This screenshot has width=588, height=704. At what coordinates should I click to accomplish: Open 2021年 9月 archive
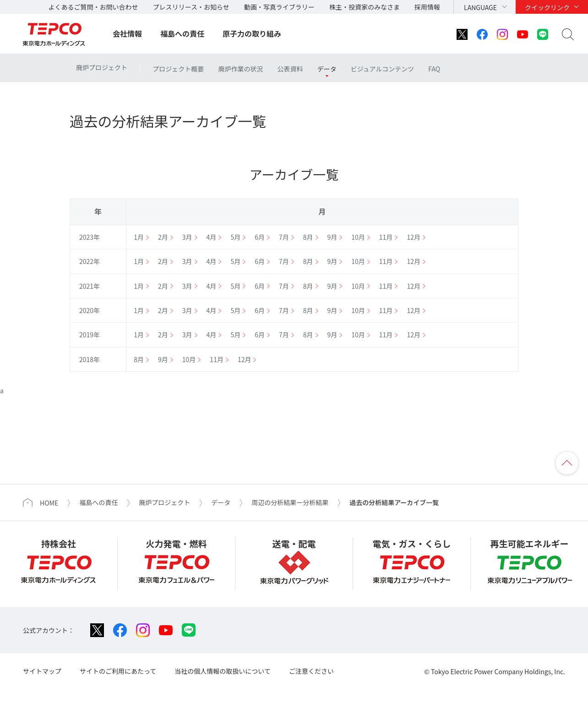(335, 286)
